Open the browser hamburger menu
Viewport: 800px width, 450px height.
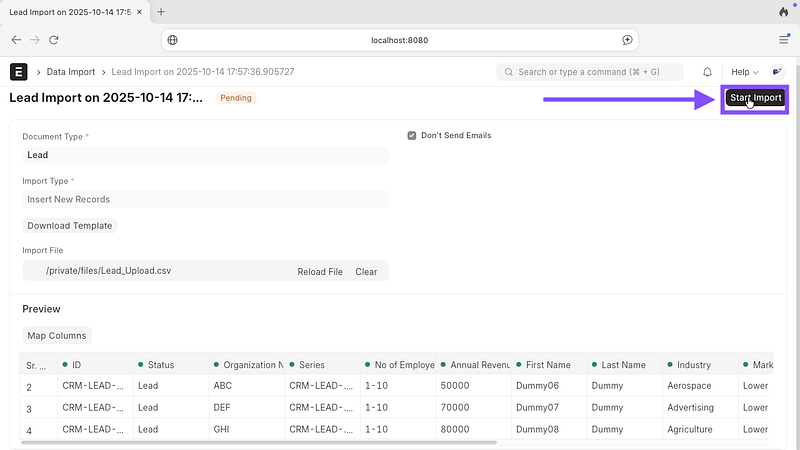coord(783,40)
